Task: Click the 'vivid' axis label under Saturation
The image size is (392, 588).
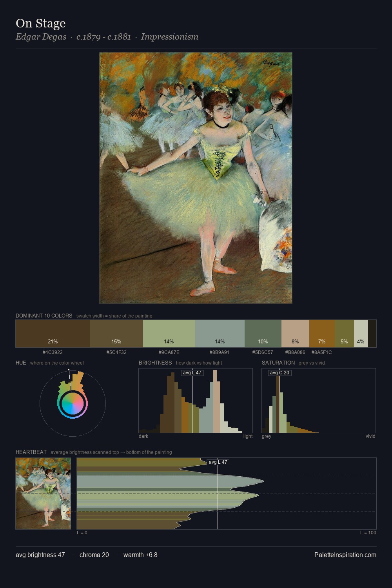Action: point(370,436)
